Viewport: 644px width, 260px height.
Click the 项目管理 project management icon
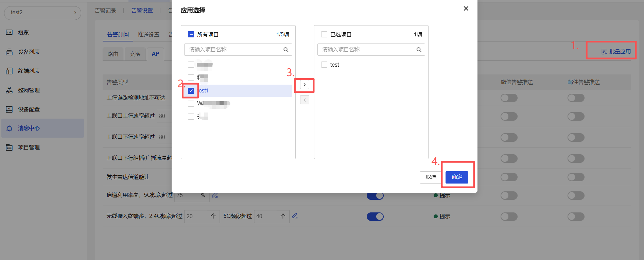(x=9, y=147)
